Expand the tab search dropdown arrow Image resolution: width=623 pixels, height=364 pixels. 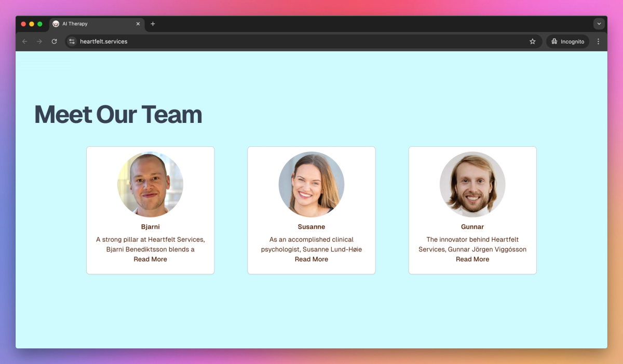[x=599, y=24]
